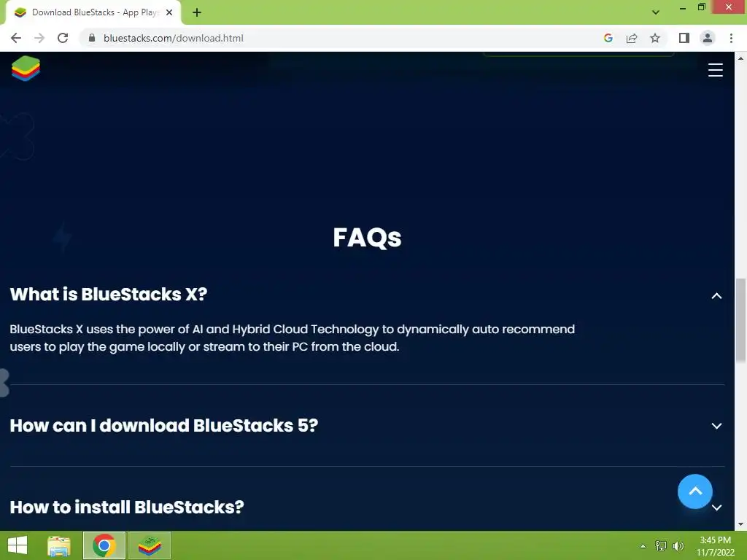Viewport: 747px width, 560px height.
Task: Click the scrollbar up arrow
Action: pyautogui.click(x=740, y=58)
